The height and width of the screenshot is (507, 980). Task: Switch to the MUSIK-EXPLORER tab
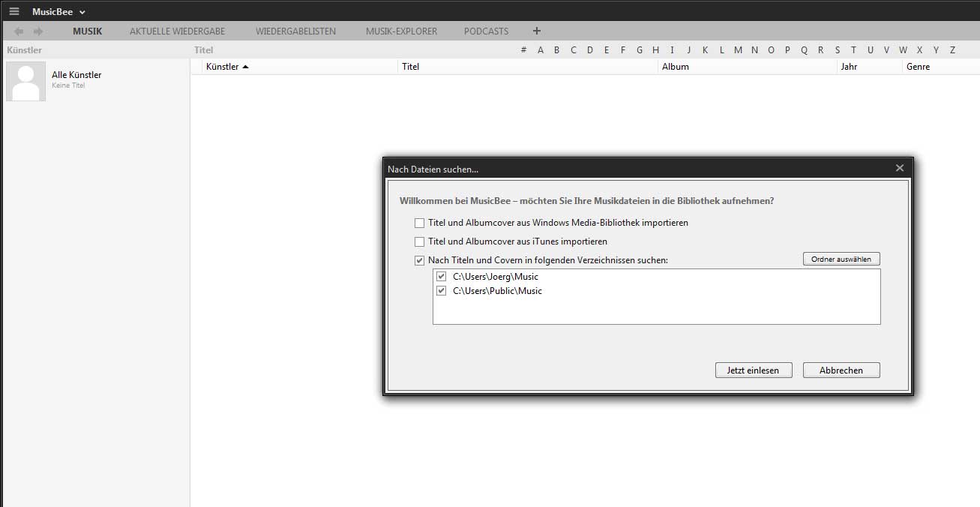[x=401, y=31]
